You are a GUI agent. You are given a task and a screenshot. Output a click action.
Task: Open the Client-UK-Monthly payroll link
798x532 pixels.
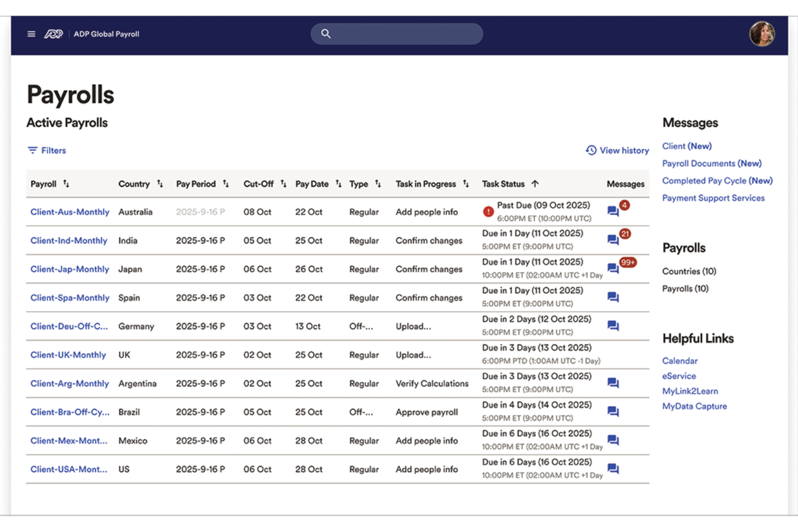(x=68, y=355)
